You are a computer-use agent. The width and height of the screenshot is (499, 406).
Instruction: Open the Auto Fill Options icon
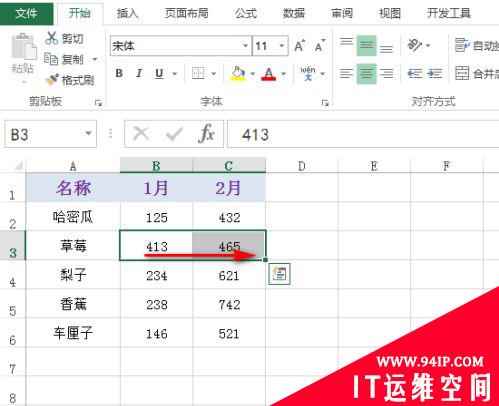tap(279, 274)
